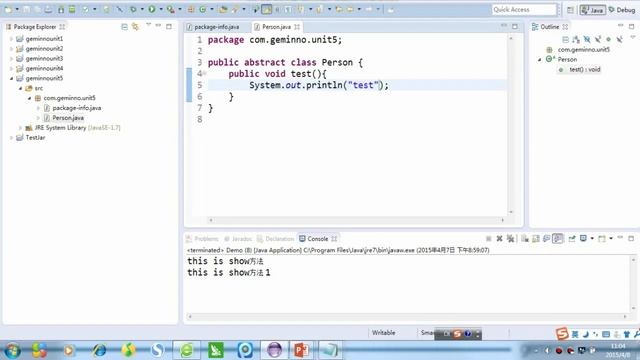Image resolution: width=640 pixels, height=360 pixels.
Task: Click the Display Selected Console monitor icon
Action: coord(583,239)
